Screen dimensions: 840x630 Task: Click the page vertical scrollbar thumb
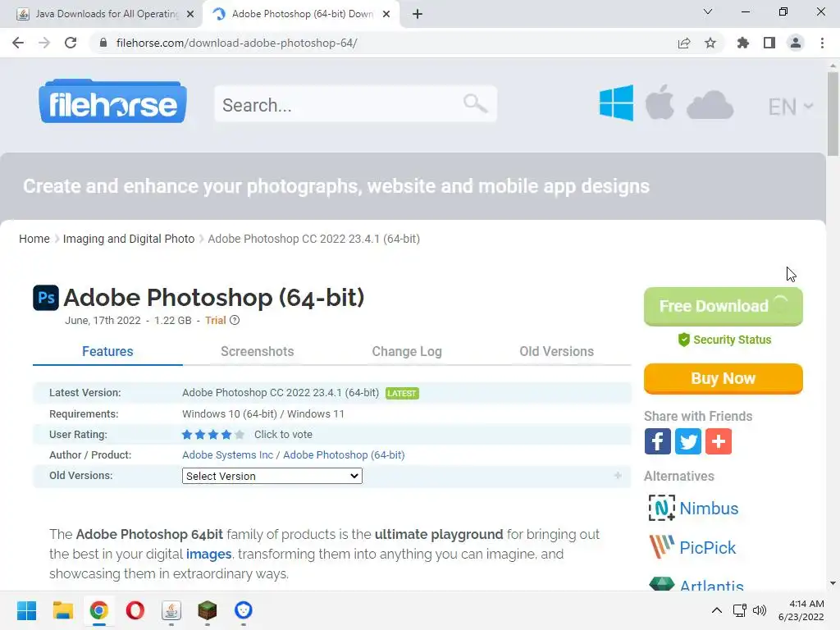833,113
